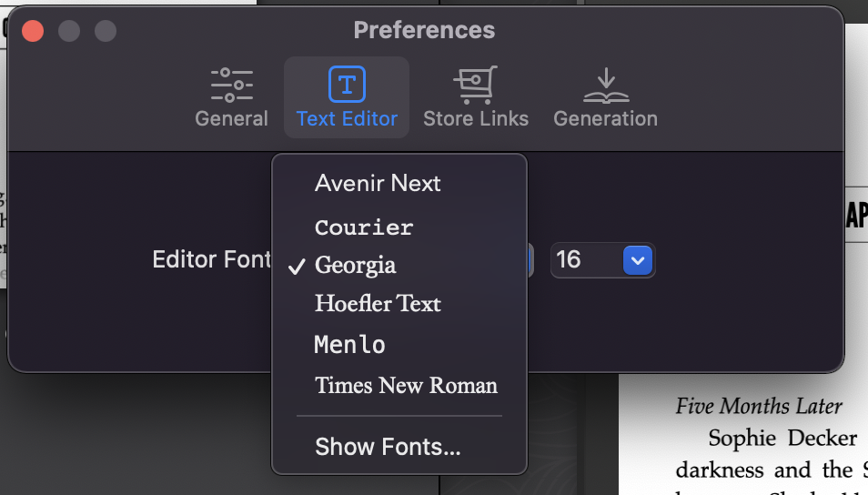Click the Generation tab label
The height and width of the screenshot is (495, 868).
click(x=606, y=119)
